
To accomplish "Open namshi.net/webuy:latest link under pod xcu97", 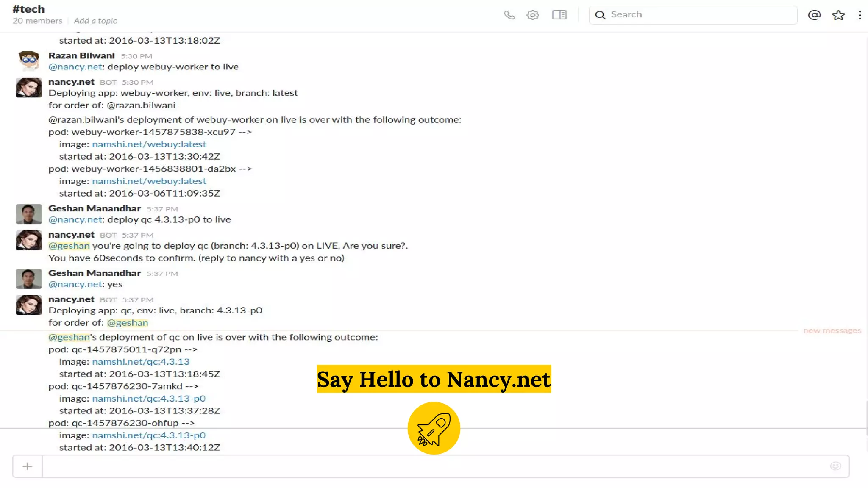I will click(149, 144).
